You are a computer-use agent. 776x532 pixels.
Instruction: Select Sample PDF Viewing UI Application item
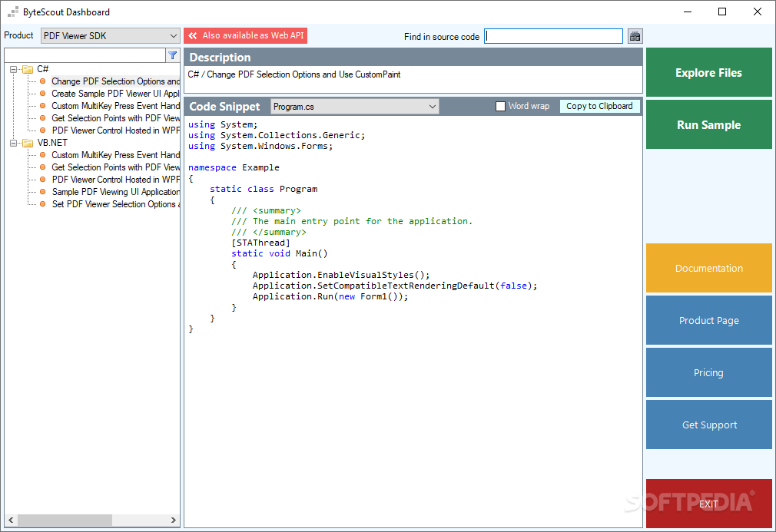click(x=115, y=192)
